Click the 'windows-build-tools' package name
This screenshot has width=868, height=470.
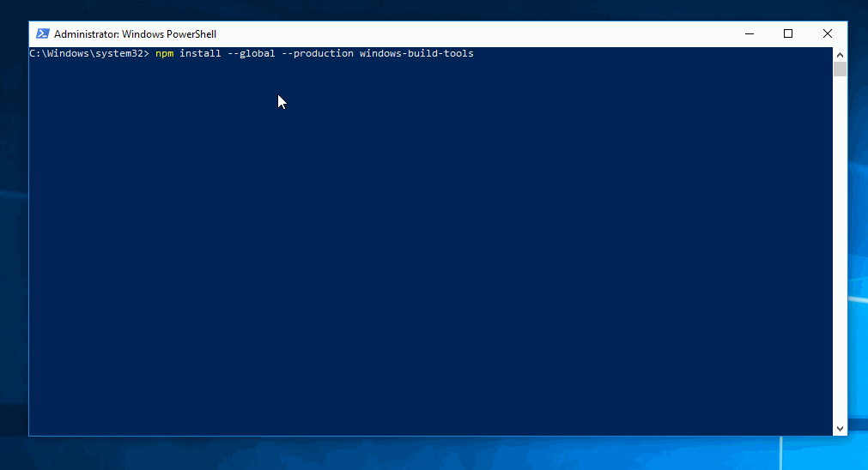pyautogui.click(x=417, y=54)
